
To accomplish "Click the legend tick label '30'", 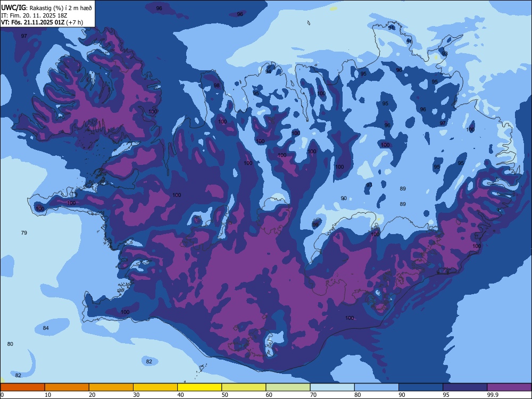I will click(x=136, y=395).
